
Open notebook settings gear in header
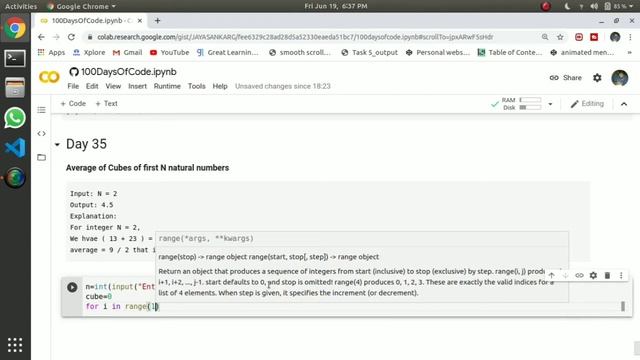[597, 78]
